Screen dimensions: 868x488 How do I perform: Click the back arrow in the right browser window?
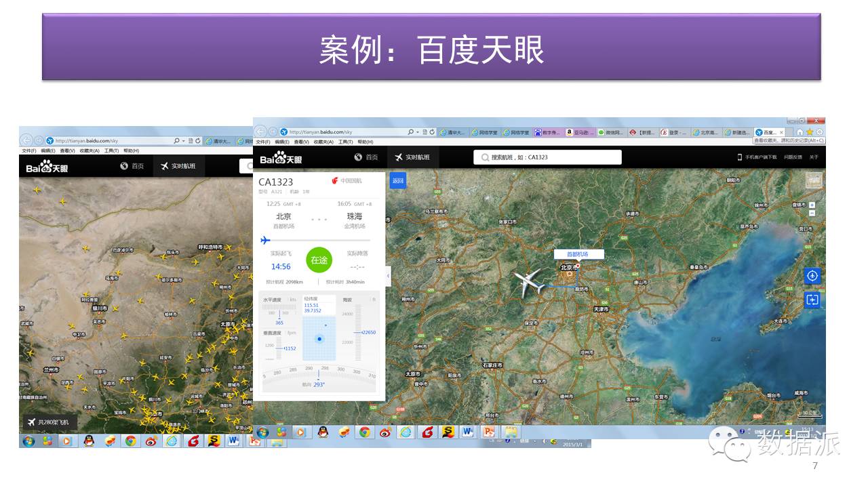point(261,131)
